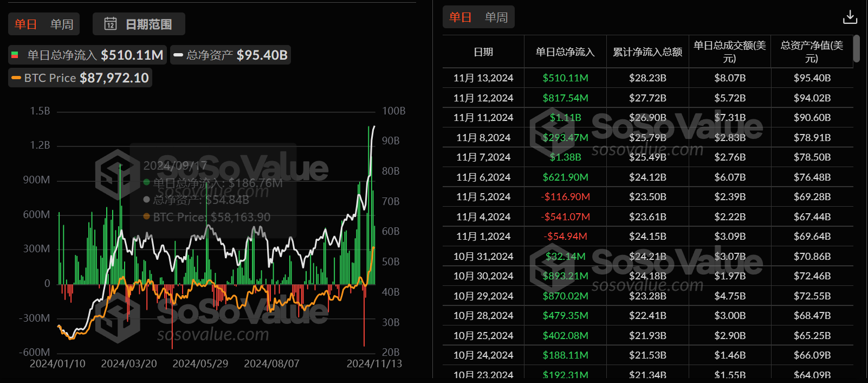Viewport: 868px width, 383px height.
Task: Hide the 总净资产 $95.40B chart series
Action: pos(231,55)
